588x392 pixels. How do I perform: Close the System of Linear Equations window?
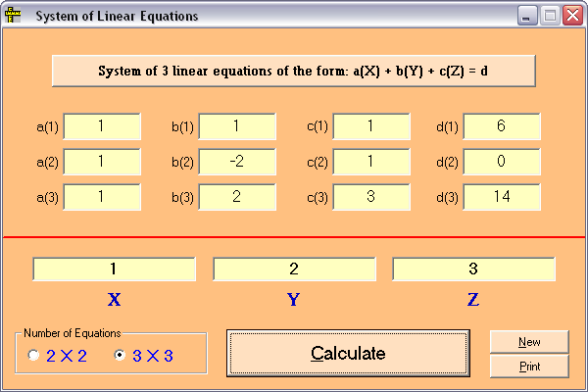(572, 16)
